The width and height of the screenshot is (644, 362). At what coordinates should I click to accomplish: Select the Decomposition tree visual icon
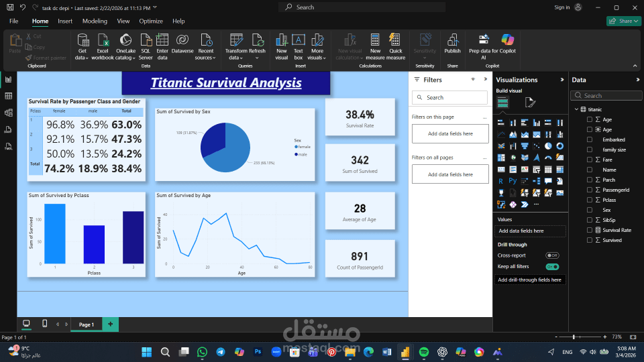pyautogui.click(x=537, y=181)
